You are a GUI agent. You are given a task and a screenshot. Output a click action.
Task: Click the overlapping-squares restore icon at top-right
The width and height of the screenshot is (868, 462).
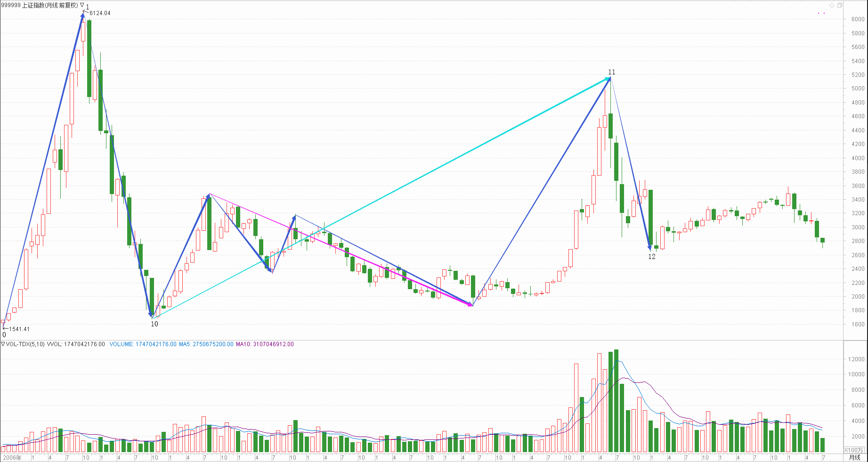(x=839, y=5)
